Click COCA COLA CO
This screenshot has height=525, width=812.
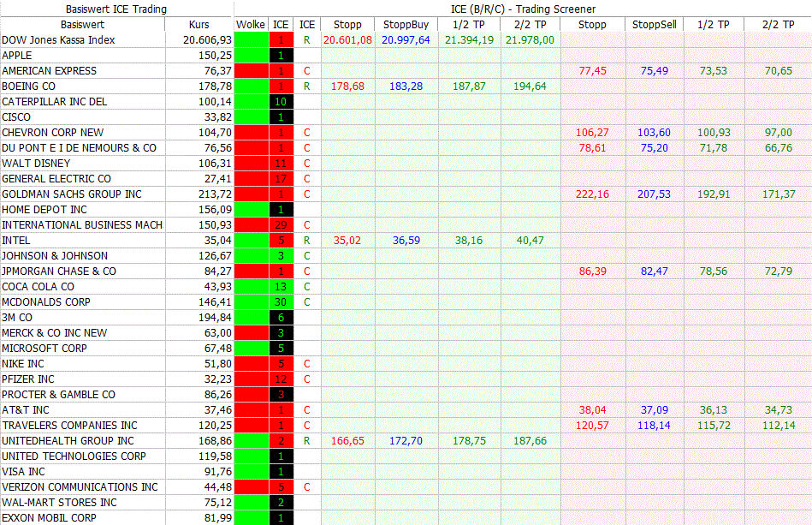tap(39, 287)
